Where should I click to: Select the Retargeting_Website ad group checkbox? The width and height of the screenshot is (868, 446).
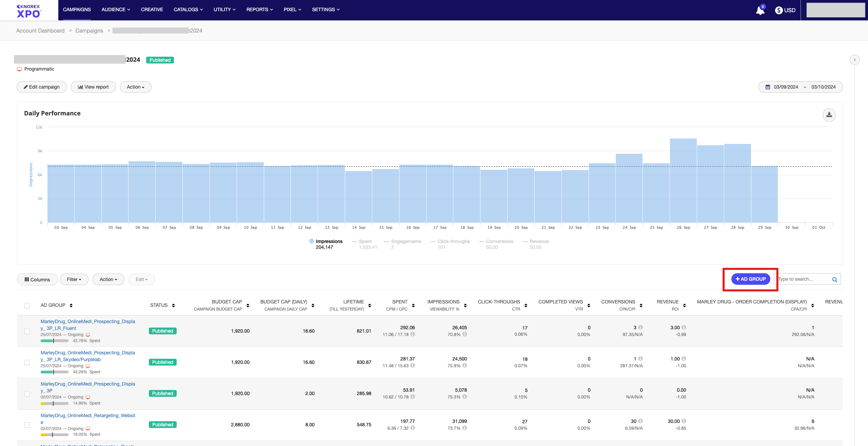27,425
